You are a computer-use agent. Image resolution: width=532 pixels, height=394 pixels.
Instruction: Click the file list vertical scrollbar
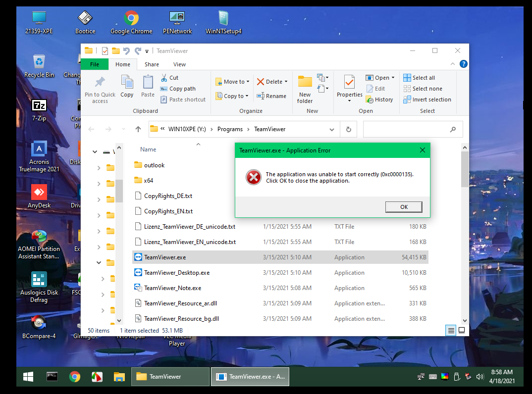click(x=465, y=169)
